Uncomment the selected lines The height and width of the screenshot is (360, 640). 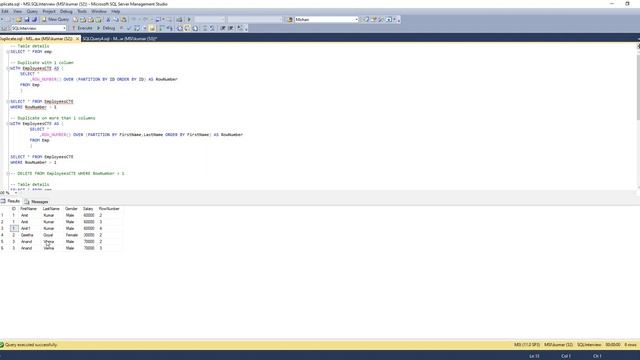[x=212, y=28]
